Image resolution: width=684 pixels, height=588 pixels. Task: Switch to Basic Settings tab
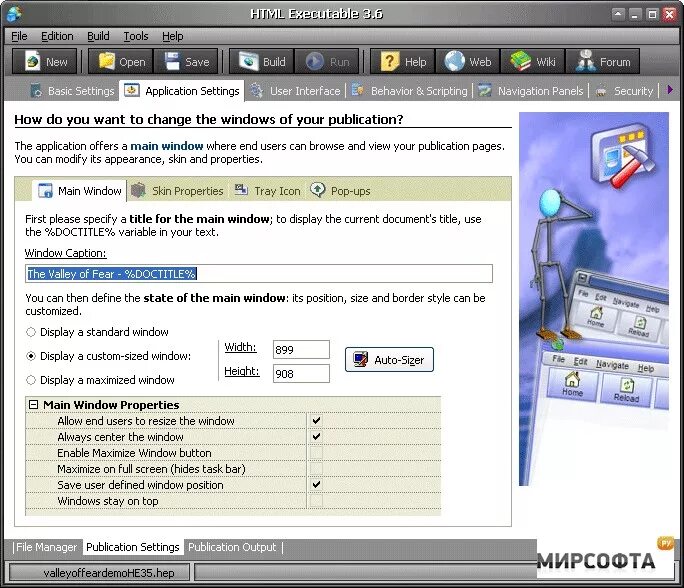point(72,91)
